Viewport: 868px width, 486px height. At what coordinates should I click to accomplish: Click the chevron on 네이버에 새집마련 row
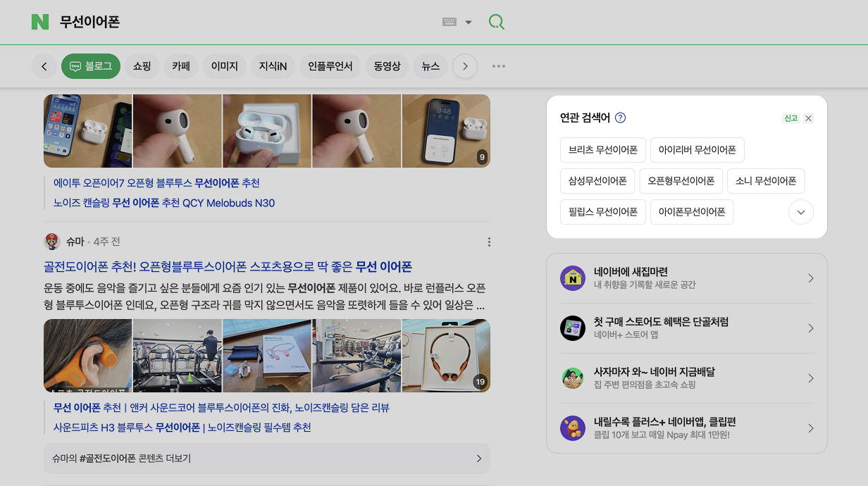click(810, 278)
